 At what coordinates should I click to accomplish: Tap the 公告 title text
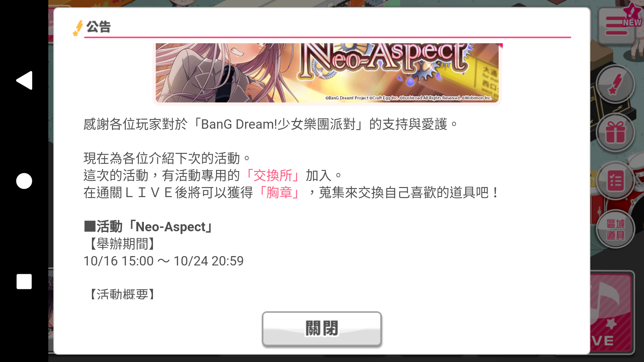(98, 27)
